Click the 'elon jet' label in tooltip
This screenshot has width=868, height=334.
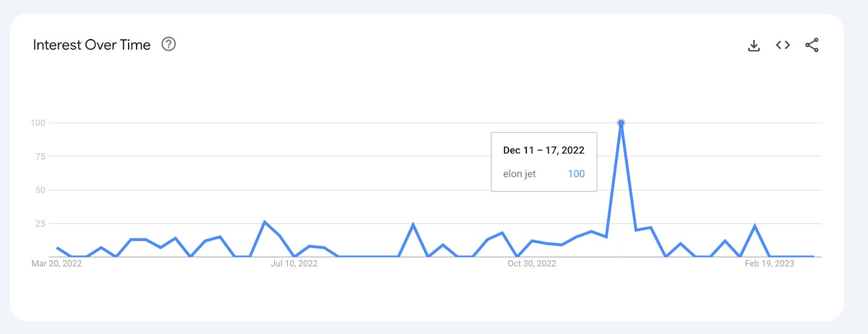click(519, 174)
